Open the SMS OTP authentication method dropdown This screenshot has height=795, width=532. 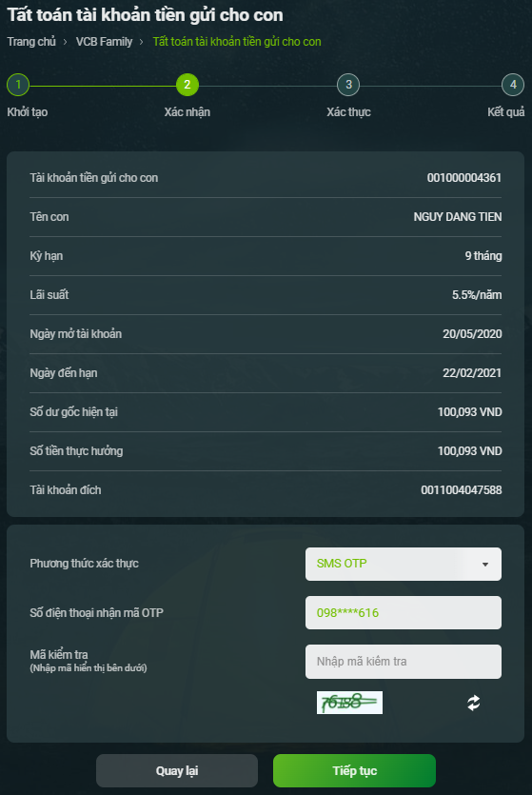coord(404,564)
